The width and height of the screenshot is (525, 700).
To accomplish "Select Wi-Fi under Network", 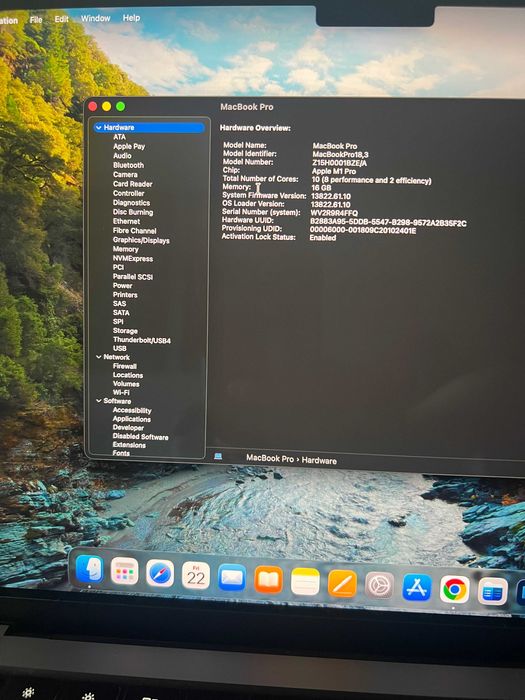I will (121, 392).
